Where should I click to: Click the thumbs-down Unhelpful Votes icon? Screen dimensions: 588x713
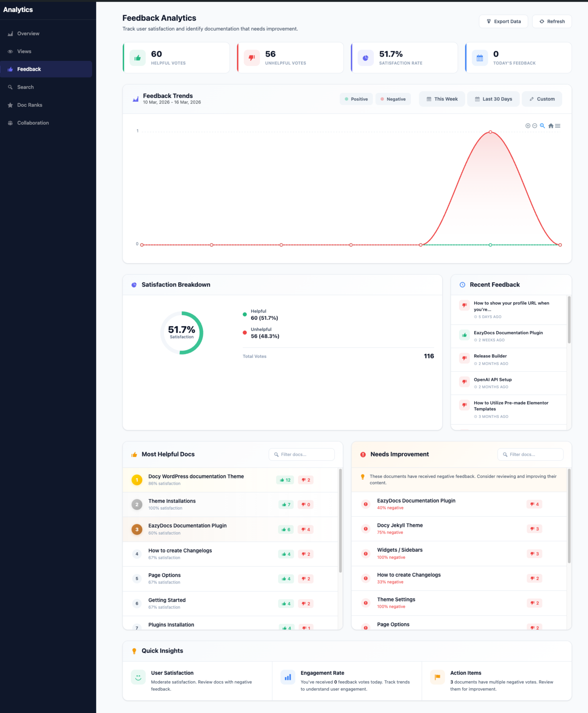[252, 58]
